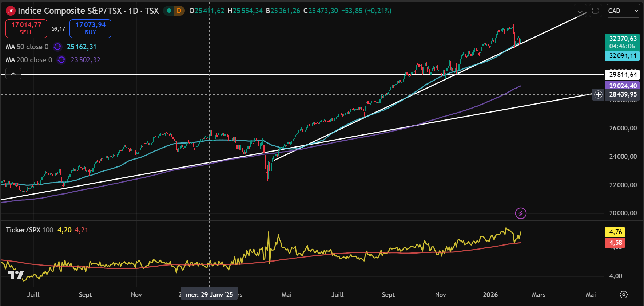
Task: Collapse the indicator legend with chevron button
Action: [x=13, y=74]
